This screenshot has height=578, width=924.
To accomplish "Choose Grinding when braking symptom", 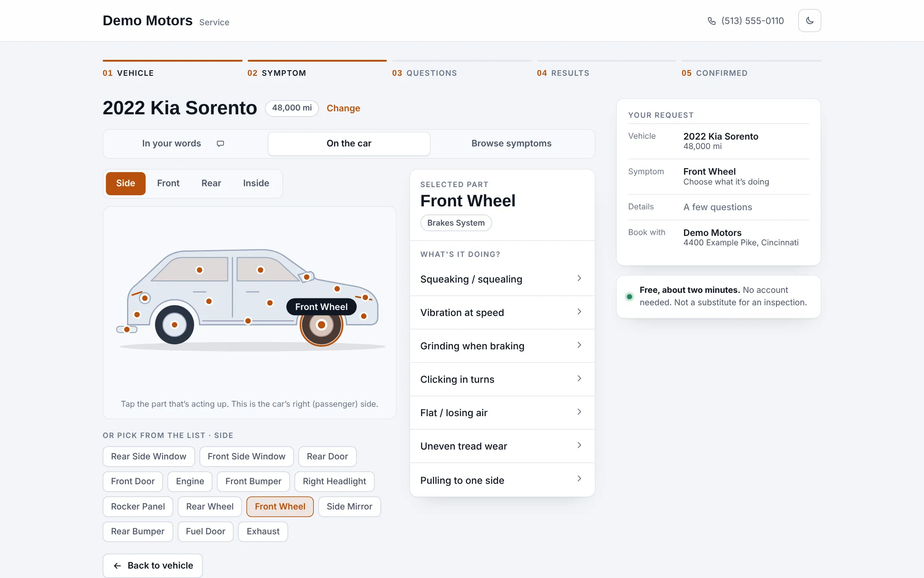I will click(x=502, y=346).
